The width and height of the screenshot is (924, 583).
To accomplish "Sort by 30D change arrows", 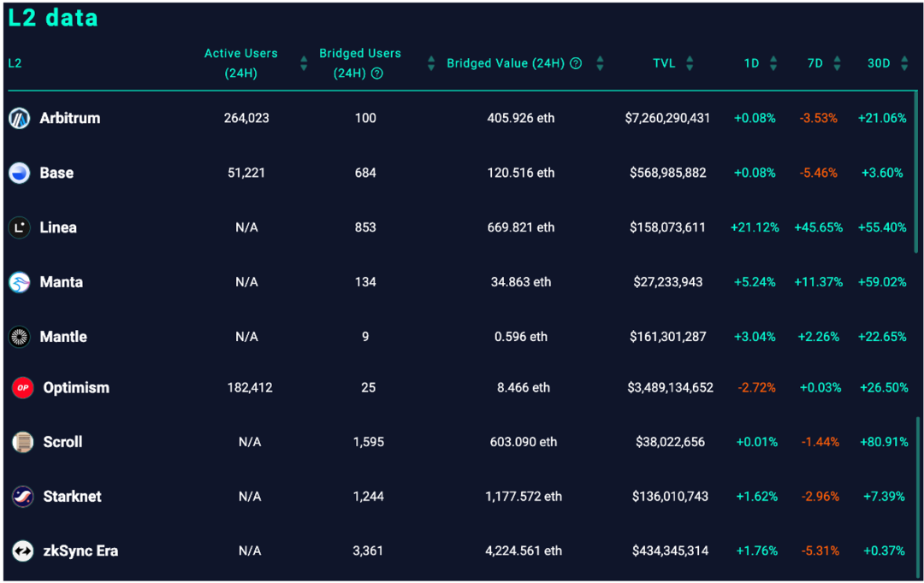I will (x=905, y=63).
